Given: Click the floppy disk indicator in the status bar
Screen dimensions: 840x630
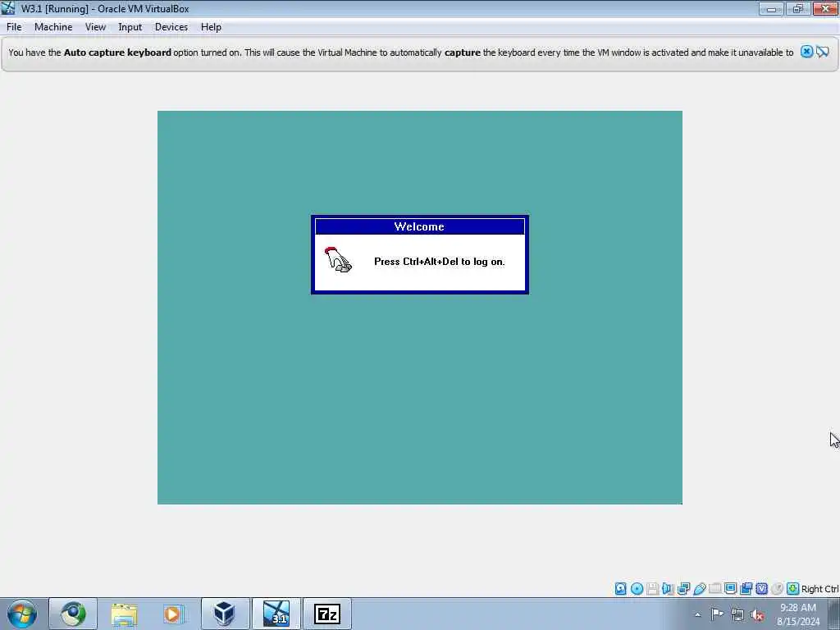Looking at the screenshot, I should click(x=652, y=589).
